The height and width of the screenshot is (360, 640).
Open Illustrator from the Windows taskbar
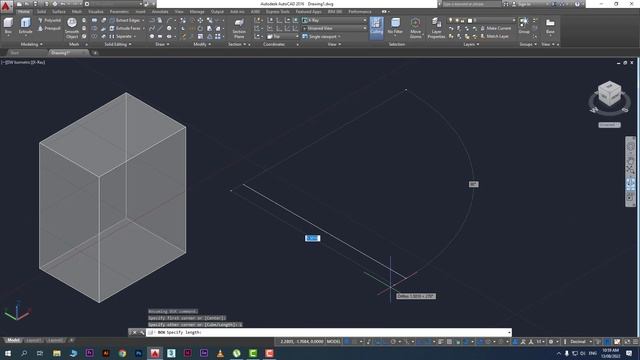tap(106, 353)
